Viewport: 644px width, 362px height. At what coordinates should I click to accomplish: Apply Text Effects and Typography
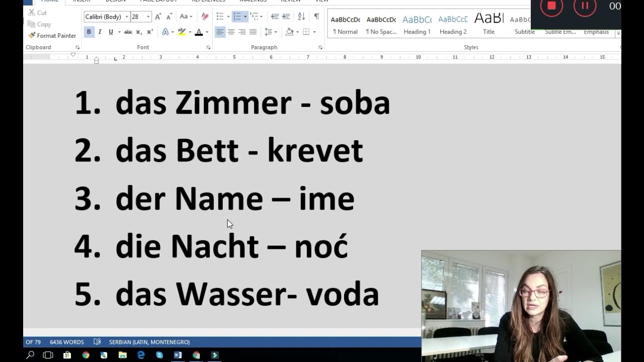pyautogui.click(x=166, y=32)
